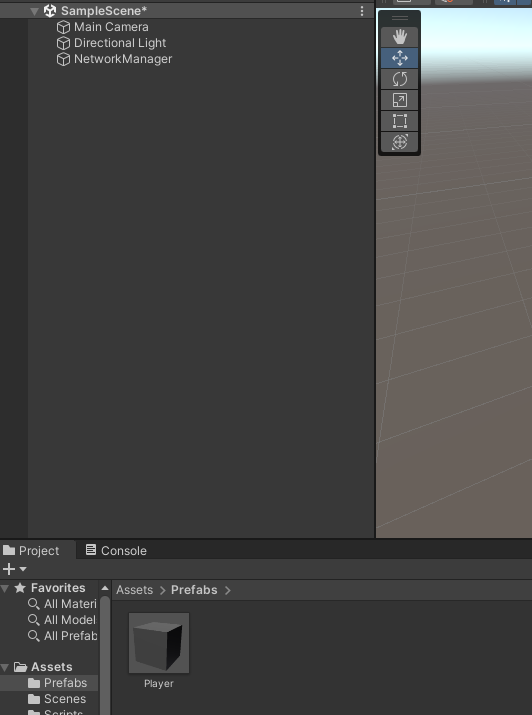Screen dimensions: 532x715
Task: Open All Materials saved search
Action: pyautogui.click(x=62, y=604)
